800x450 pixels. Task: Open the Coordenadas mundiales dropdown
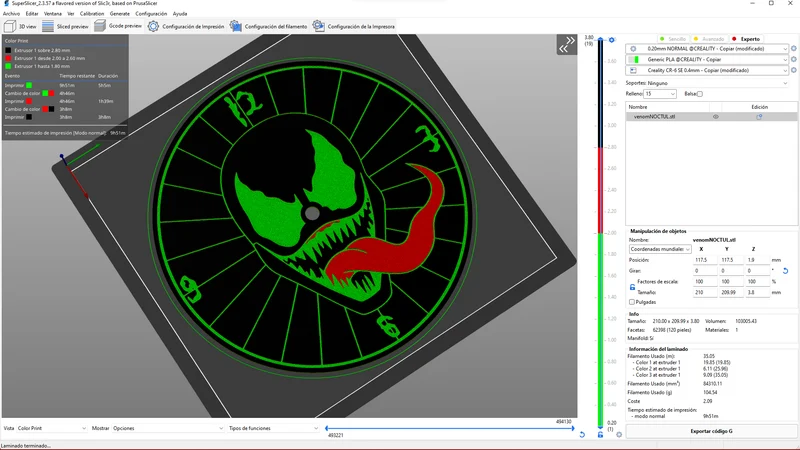click(660, 249)
